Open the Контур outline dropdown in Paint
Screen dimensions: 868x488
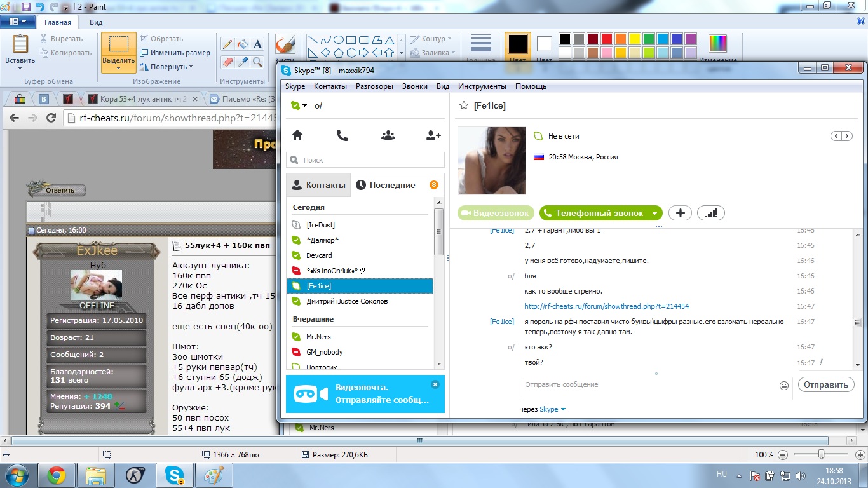pyautogui.click(x=430, y=39)
